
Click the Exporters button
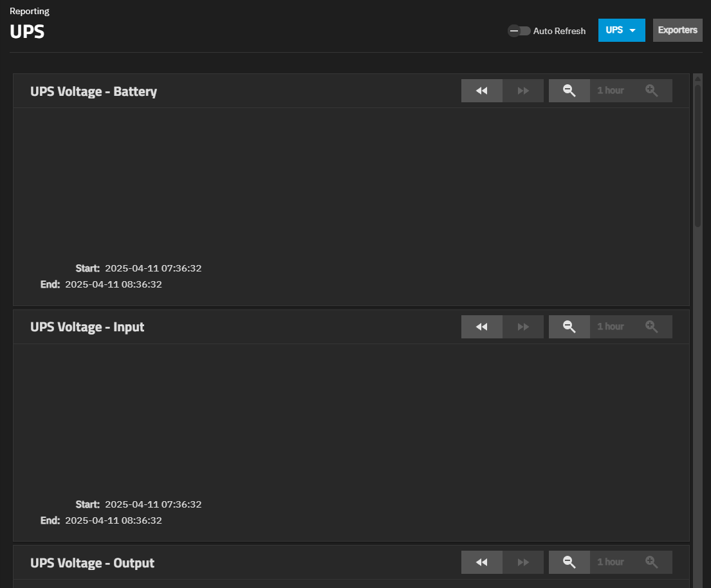click(x=678, y=30)
